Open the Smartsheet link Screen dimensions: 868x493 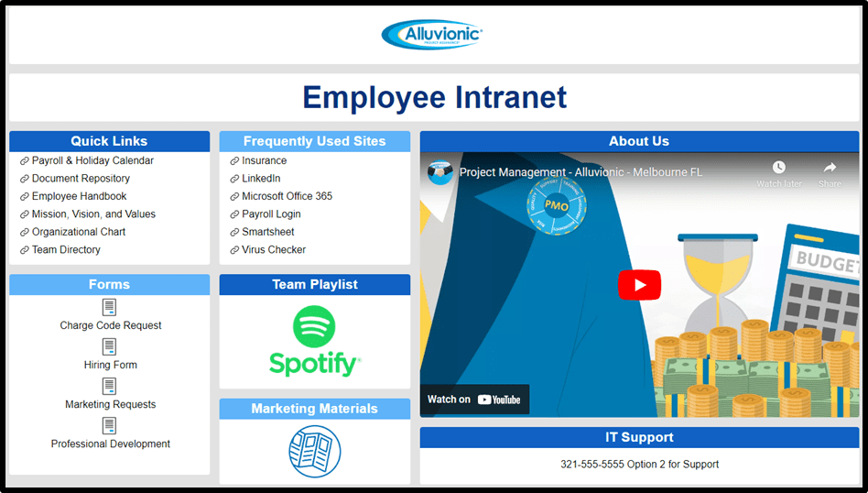click(x=268, y=232)
